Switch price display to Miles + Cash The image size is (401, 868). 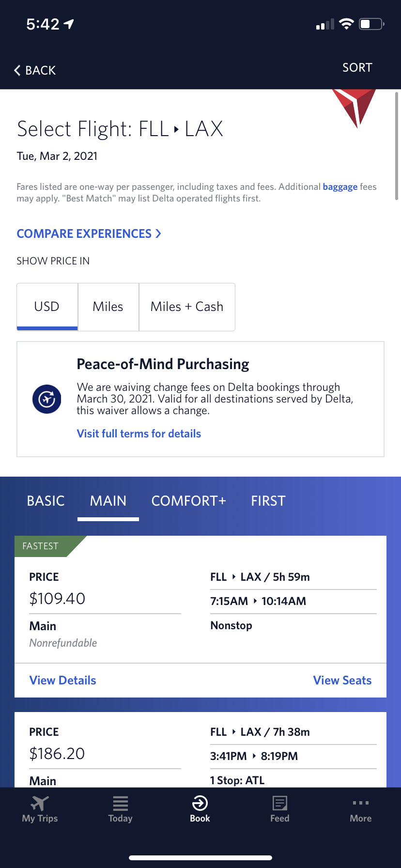(x=187, y=307)
